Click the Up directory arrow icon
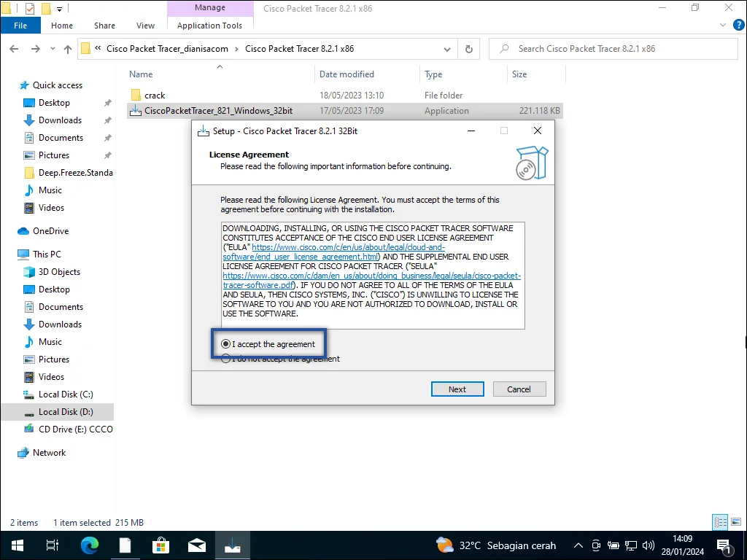The height and width of the screenshot is (560, 747). [68, 49]
